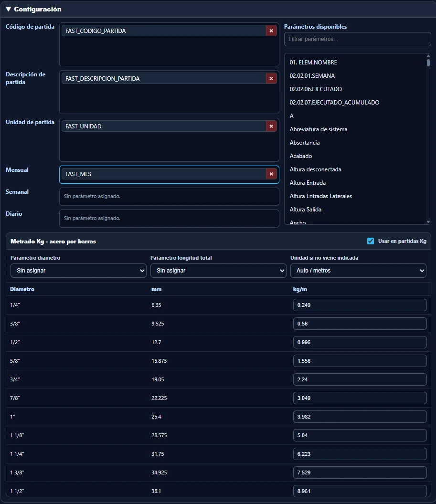The image size is (436, 504).
Task: Select parameter 01. ELEM.NOMBRE
Action: coord(313,63)
